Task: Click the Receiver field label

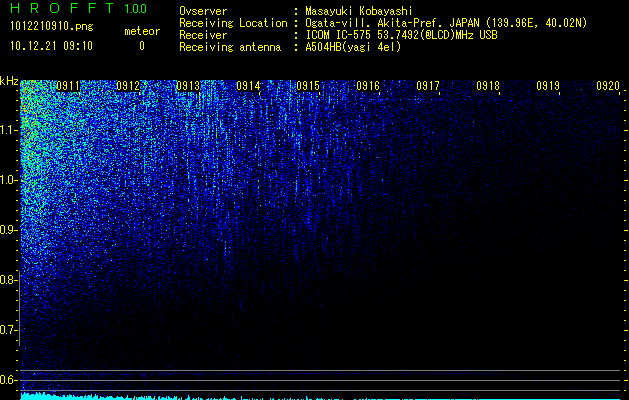Action: [203, 35]
